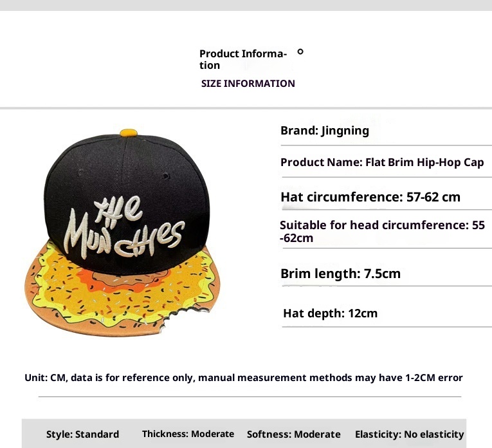The width and height of the screenshot is (492, 448).
Task: Click the Softness: Moderate attribute
Action: pyautogui.click(x=293, y=434)
